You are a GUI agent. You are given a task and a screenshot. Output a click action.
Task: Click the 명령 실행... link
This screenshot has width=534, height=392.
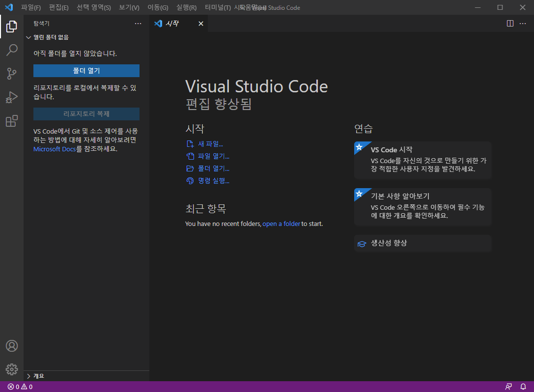[x=214, y=181]
